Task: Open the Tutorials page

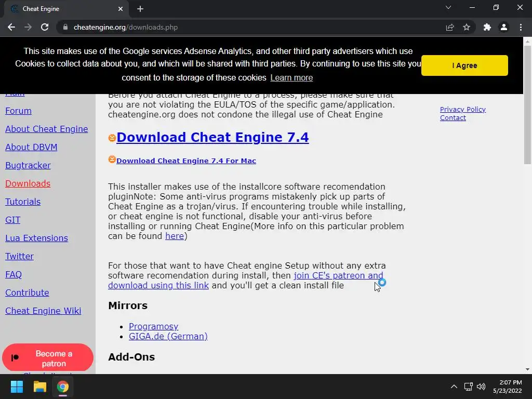Action: (x=23, y=202)
